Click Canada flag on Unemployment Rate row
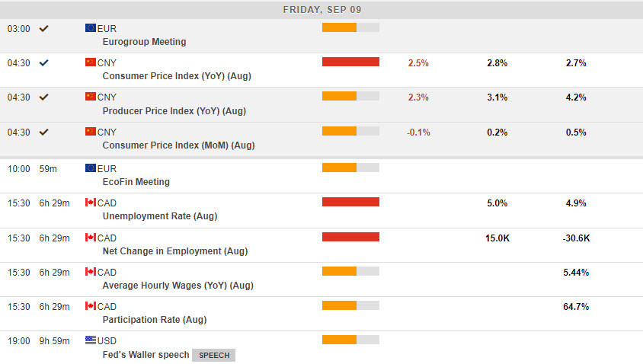The height and width of the screenshot is (364, 643). (x=90, y=203)
